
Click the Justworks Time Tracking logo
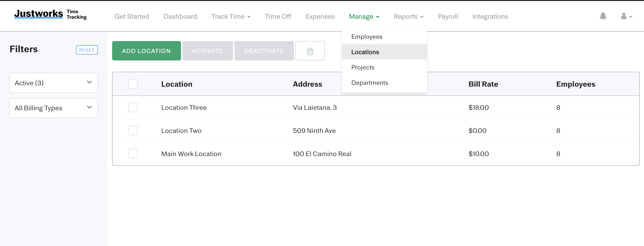(50, 14)
